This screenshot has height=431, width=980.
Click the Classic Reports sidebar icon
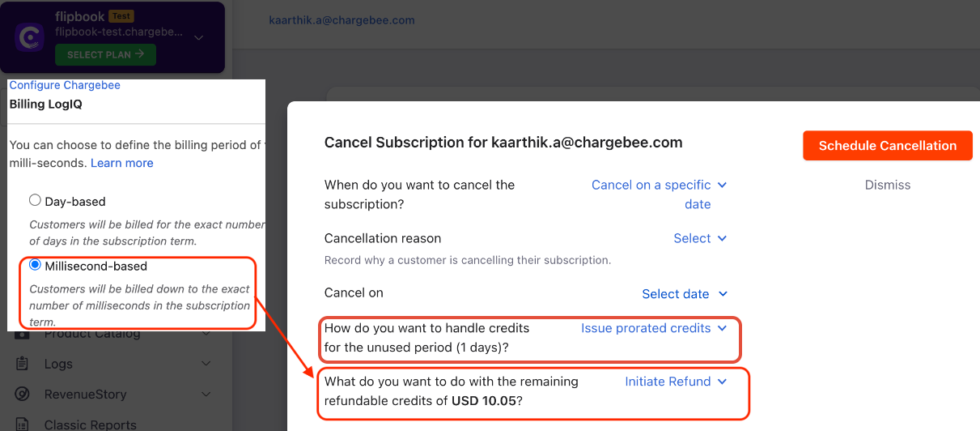pyautogui.click(x=22, y=425)
